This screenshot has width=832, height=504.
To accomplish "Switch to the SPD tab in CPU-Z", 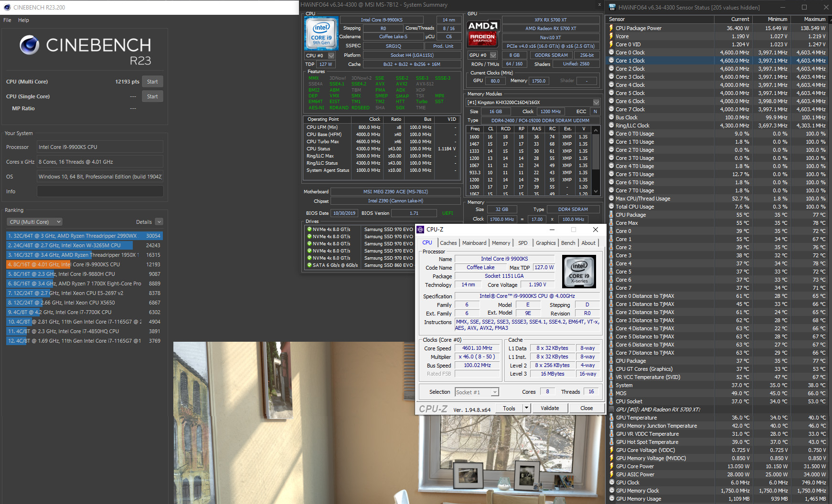I will [523, 243].
